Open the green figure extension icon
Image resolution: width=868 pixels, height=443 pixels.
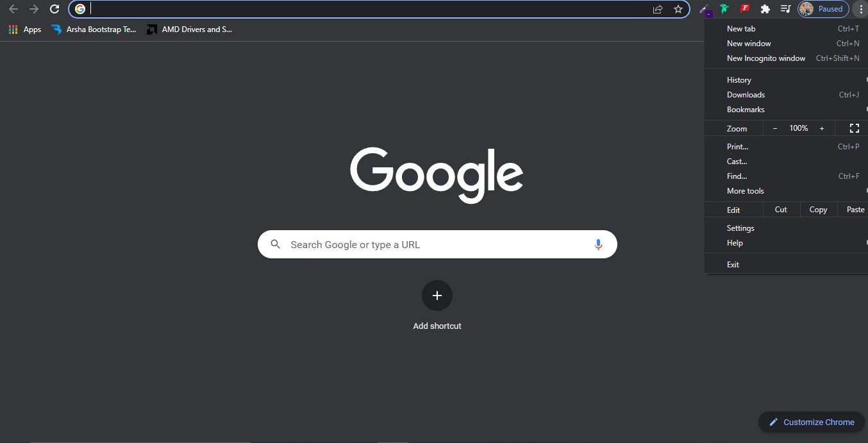point(724,9)
